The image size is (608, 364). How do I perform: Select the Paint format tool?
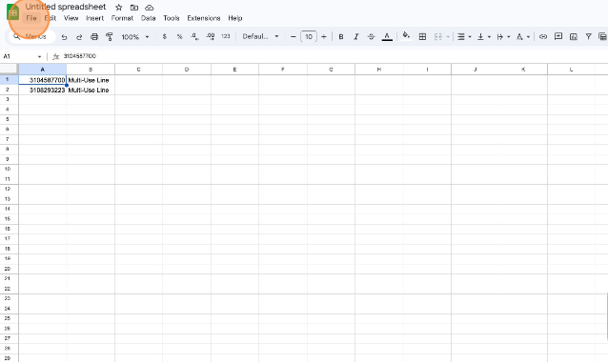(110, 37)
